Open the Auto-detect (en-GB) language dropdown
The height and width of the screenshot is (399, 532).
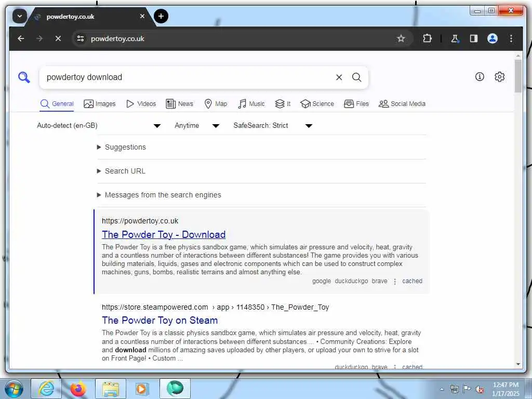coord(99,126)
